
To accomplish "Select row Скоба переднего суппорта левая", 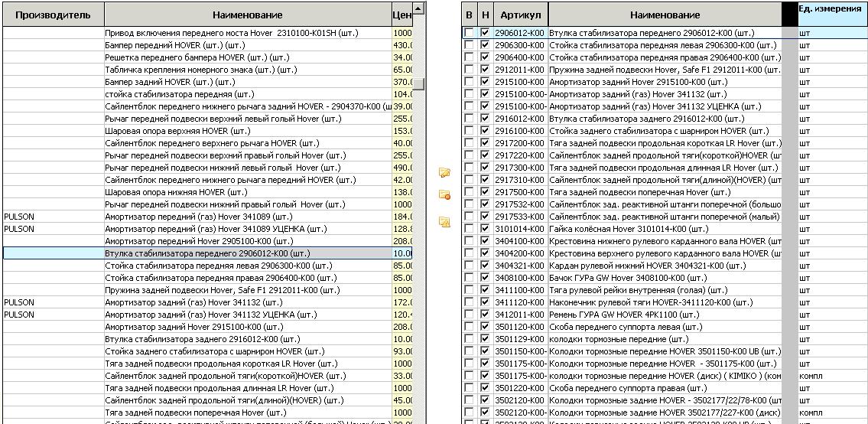I will [665, 327].
